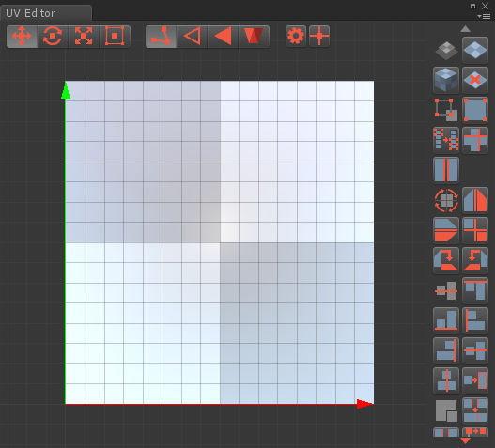Switch to the UV Editor tab
This screenshot has width=495, height=448.
click(31, 13)
